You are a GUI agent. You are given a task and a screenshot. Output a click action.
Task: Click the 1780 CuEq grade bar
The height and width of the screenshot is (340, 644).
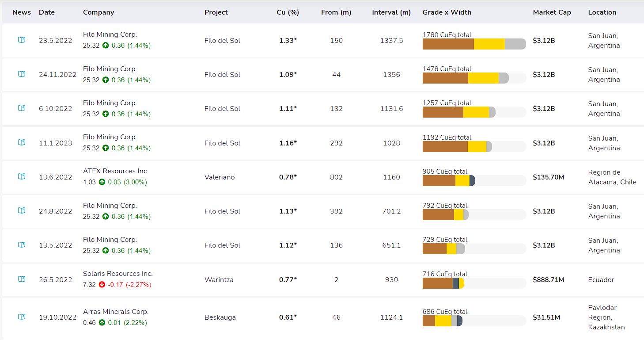tap(474, 44)
